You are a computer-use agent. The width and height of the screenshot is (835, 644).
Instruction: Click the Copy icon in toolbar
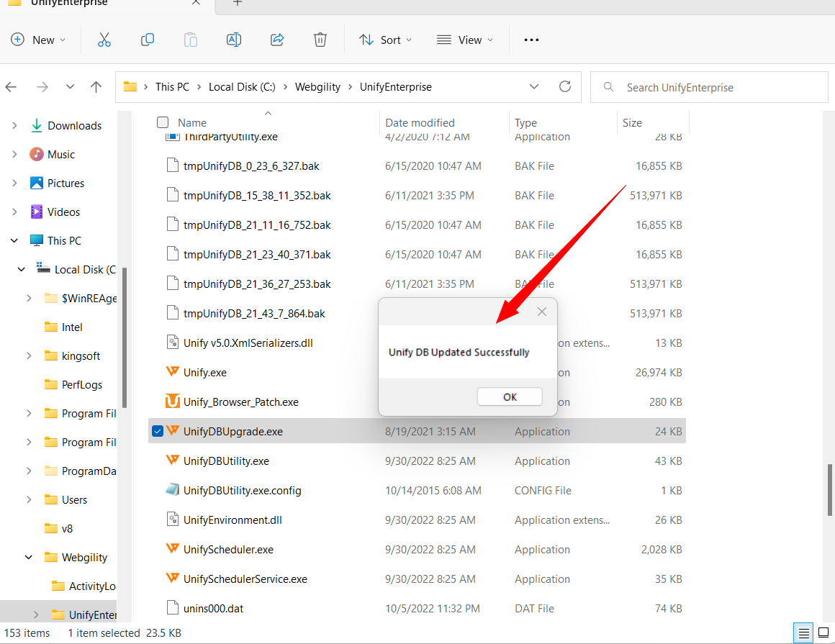148,40
